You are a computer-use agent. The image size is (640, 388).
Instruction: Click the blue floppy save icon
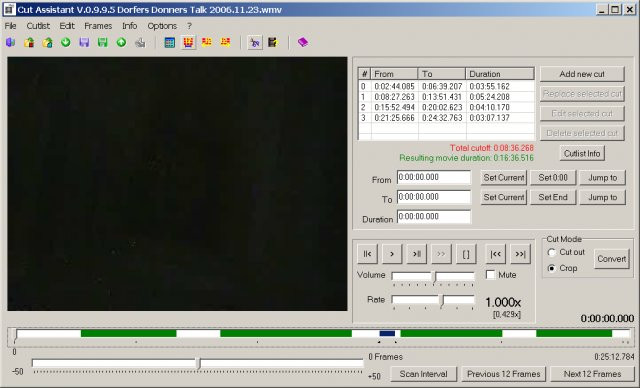[84, 42]
